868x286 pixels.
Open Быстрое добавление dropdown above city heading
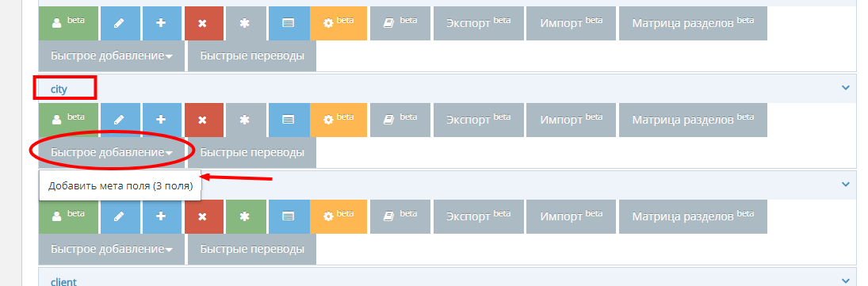(111, 56)
